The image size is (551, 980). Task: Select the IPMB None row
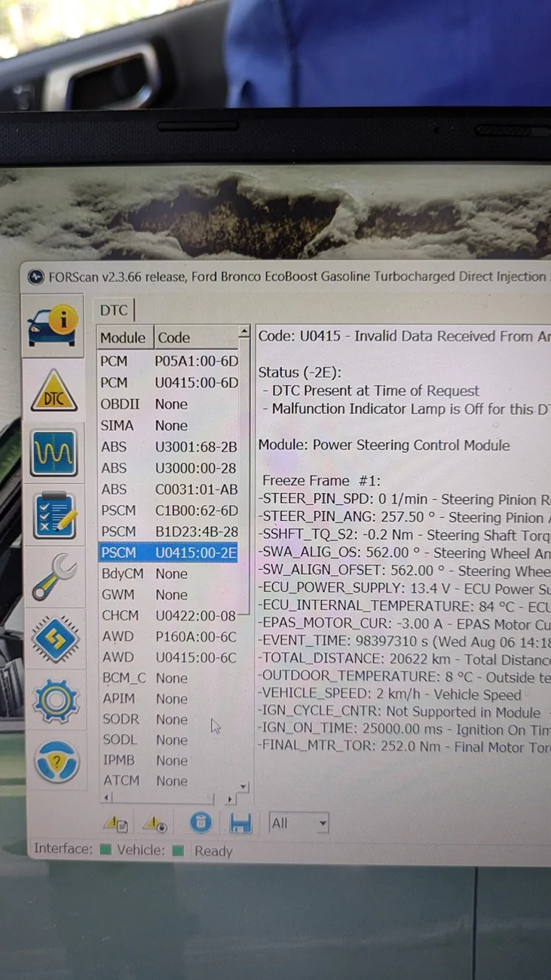[170, 761]
